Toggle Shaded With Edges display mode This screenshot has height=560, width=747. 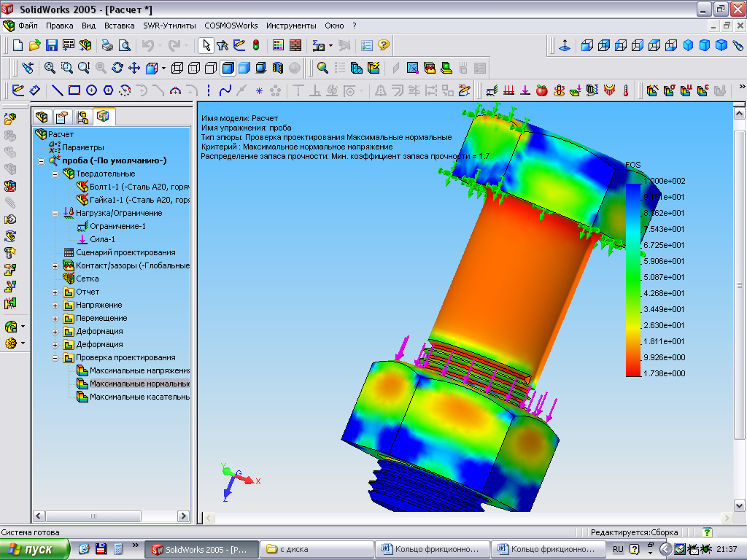pos(228,68)
